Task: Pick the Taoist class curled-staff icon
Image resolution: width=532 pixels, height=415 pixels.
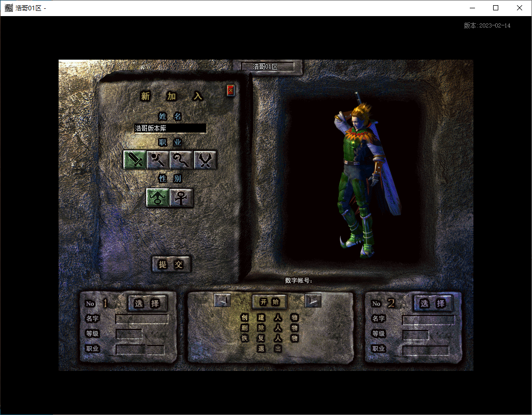Action: click(181, 160)
